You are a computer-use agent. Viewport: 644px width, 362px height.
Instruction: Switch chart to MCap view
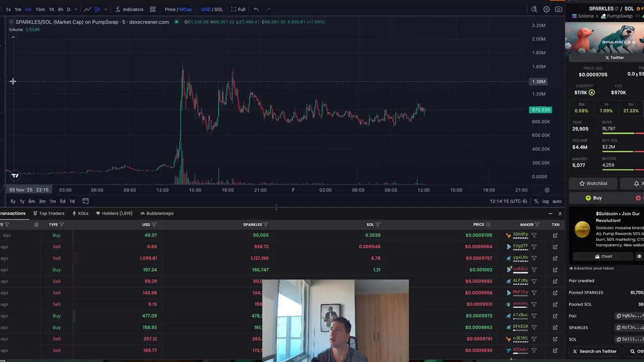[x=186, y=9]
